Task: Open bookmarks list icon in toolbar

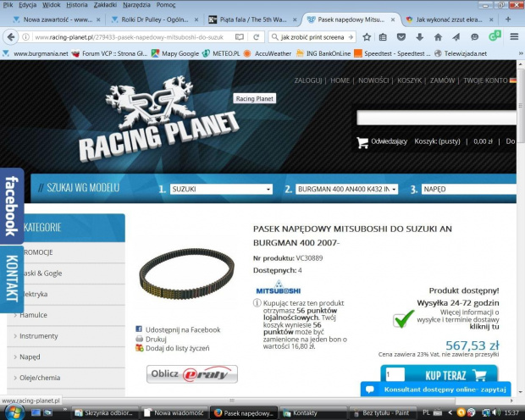Action: pos(383,37)
